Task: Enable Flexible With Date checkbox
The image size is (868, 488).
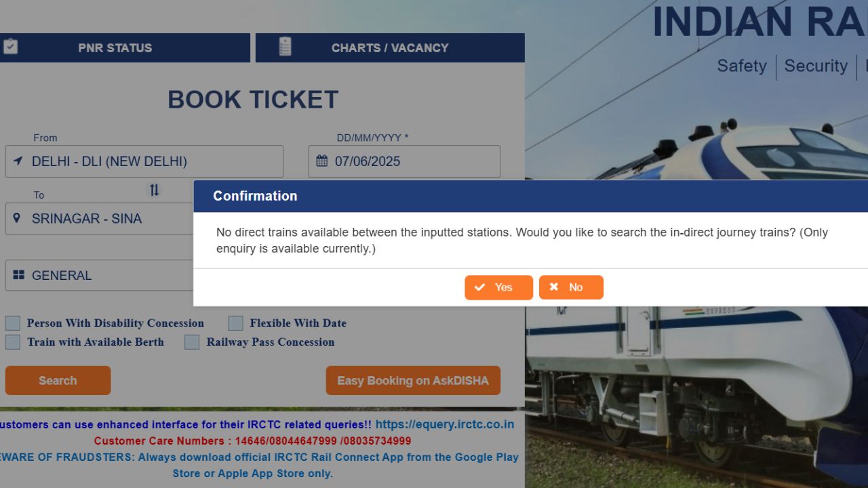Action: (235, 323)
